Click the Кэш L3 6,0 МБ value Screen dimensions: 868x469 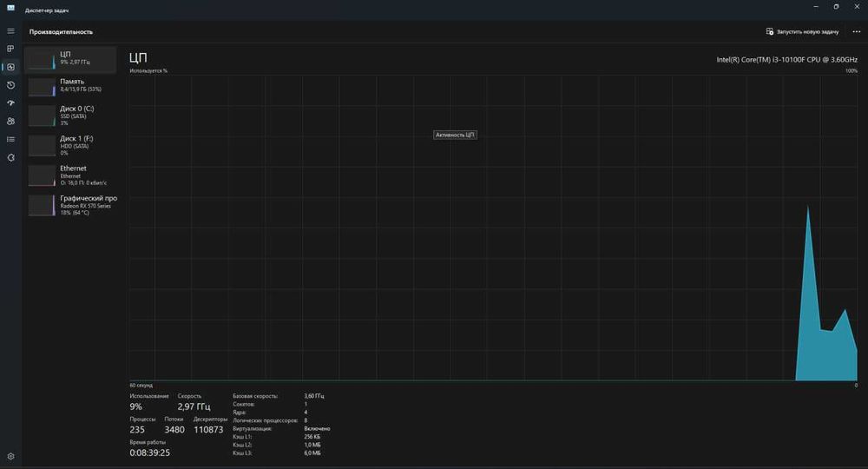click(x=312, y=453)
